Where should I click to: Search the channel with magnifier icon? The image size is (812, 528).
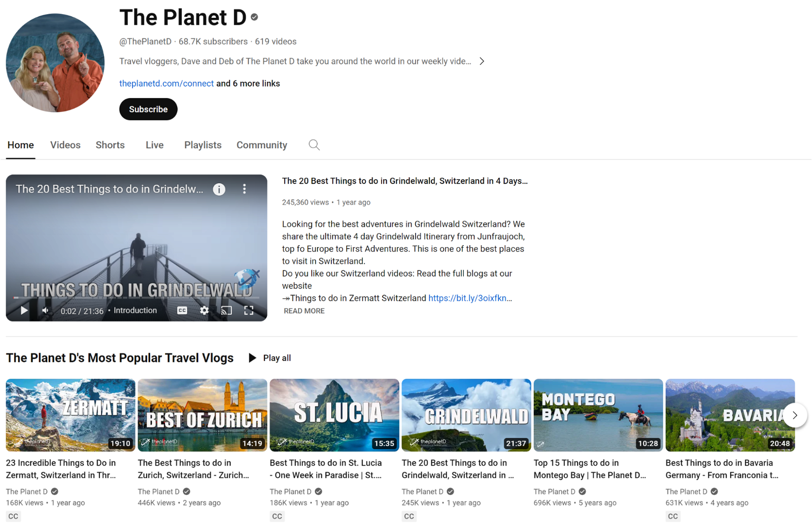[314, 145]
